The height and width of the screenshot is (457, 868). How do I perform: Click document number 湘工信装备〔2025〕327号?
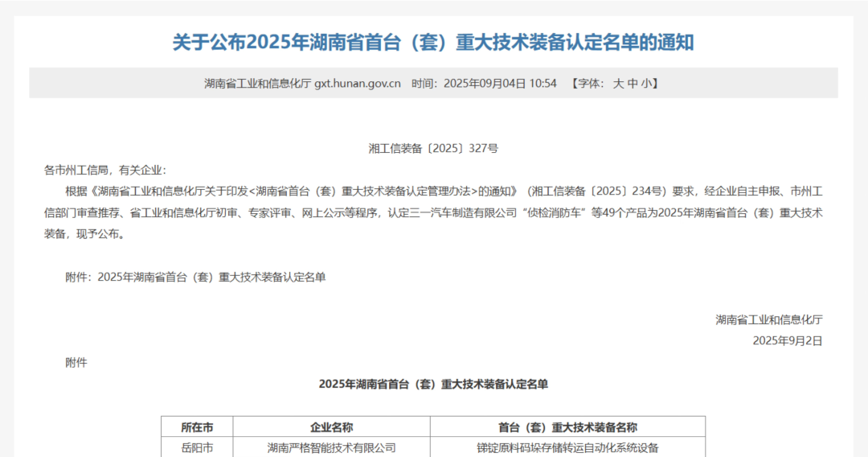point(433,149)
